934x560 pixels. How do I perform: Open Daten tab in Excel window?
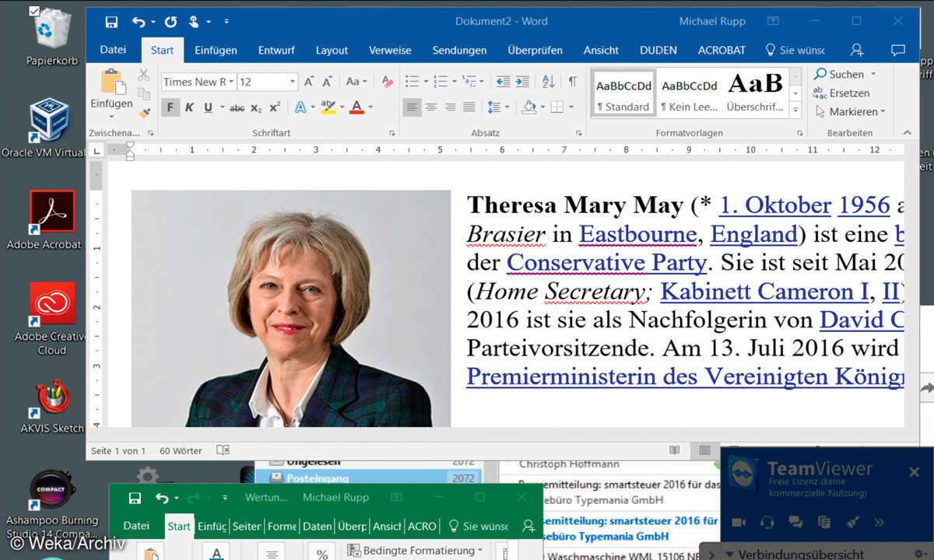pos(317,526)
